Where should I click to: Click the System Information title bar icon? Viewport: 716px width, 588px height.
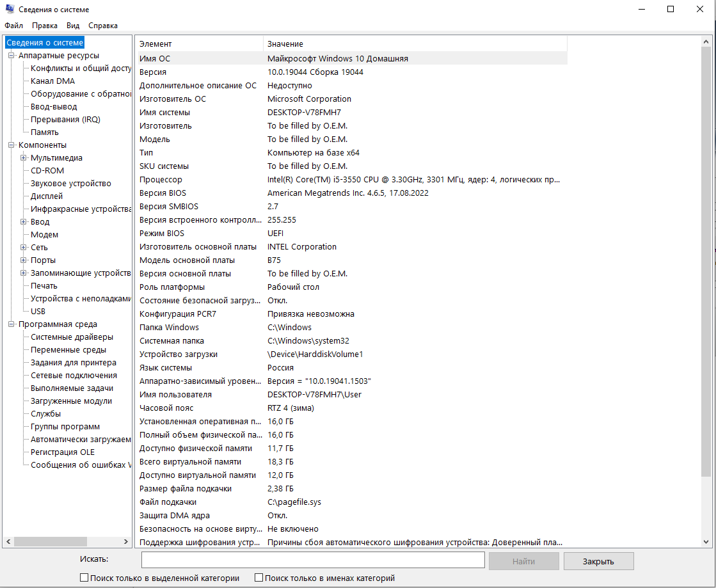pyautogui.click(x=10, y=10)
